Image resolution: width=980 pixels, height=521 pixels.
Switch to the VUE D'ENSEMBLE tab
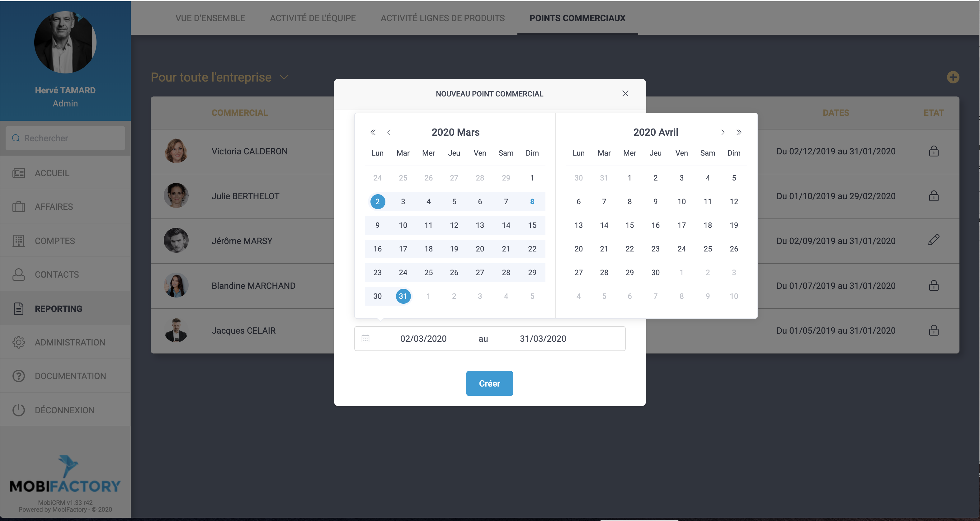[x=210, y=18]
